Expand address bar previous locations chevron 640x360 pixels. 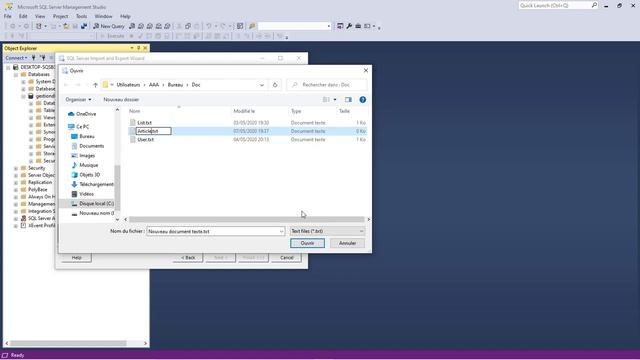262,85
